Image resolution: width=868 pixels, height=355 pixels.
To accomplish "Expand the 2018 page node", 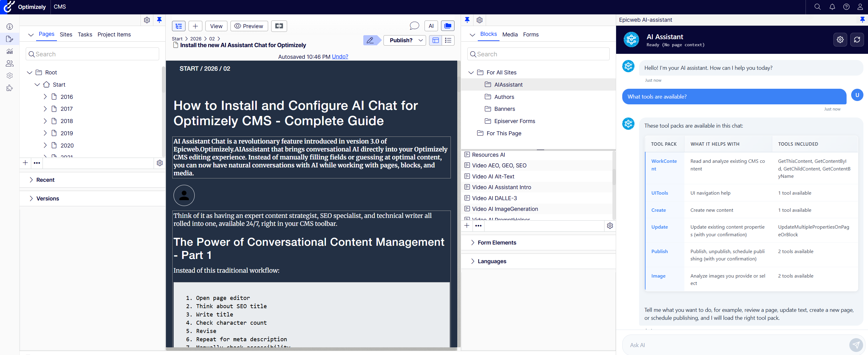I will tap(45, 121).
